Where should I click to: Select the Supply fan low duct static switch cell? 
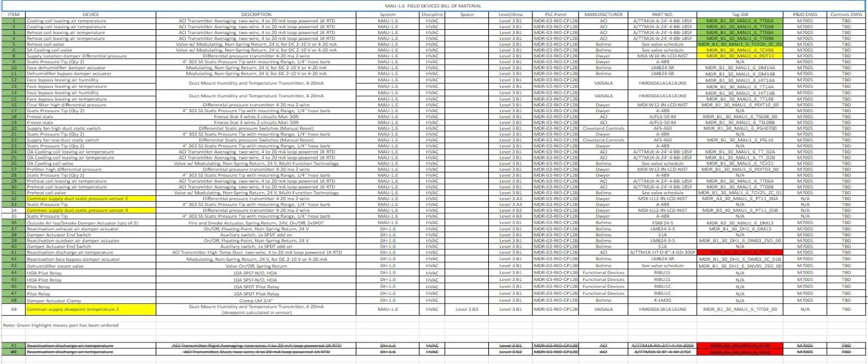[63, 140]
